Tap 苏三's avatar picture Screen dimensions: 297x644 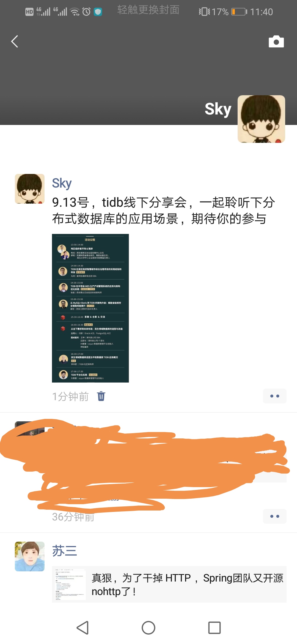point(30,556)
